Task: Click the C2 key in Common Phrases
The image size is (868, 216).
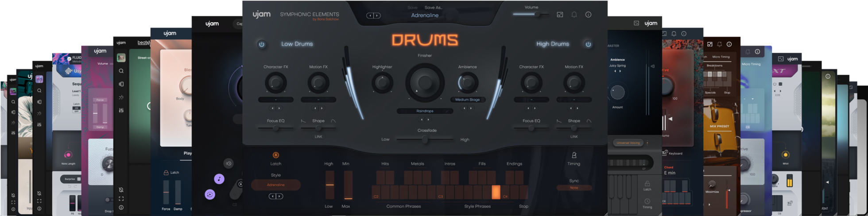Action: 376,193
